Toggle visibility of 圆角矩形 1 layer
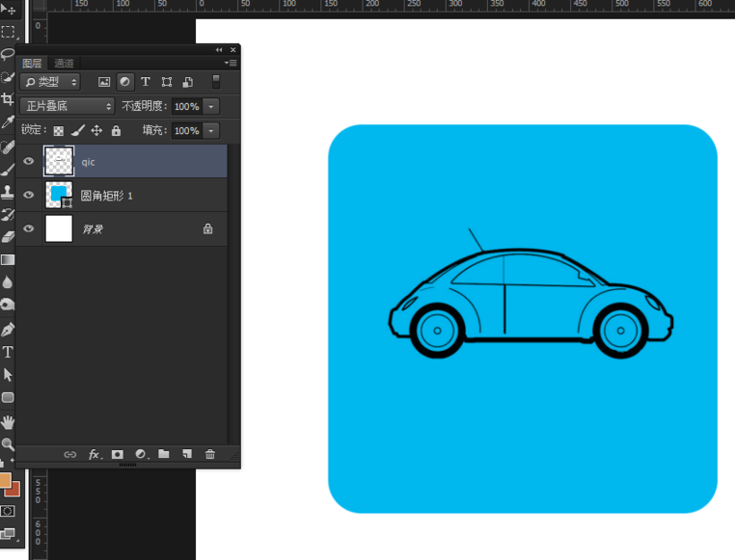The height and width of the screenshot is (560, 735). (x=29, y=196)
